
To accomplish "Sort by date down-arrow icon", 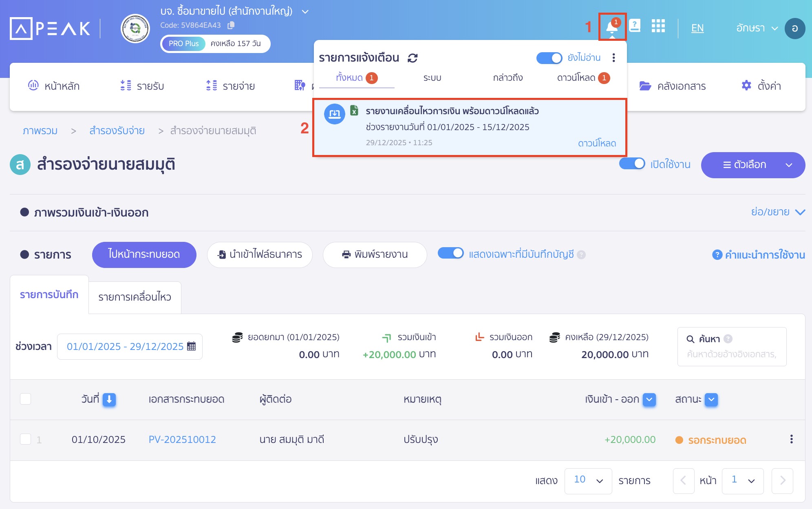I will pyautogui.click(x=109, y=399).
